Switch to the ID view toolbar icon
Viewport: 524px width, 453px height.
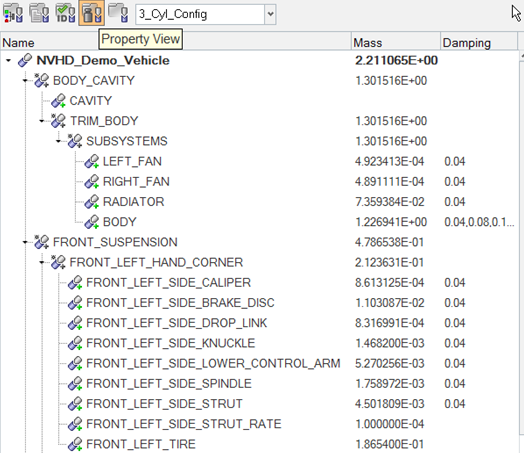pyautogui.click(x=66, y=13)
